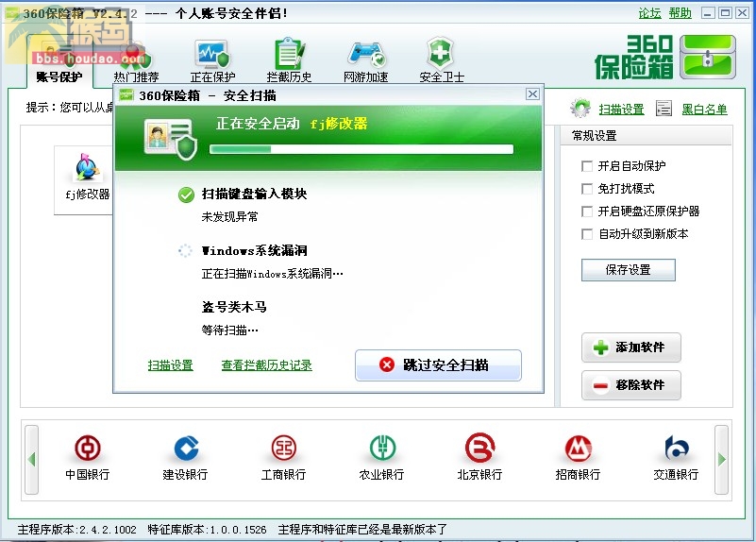This screenshot has width=756, height=542.
Task: Open the 帮助 link in title bar
Action: click(680, 13)
